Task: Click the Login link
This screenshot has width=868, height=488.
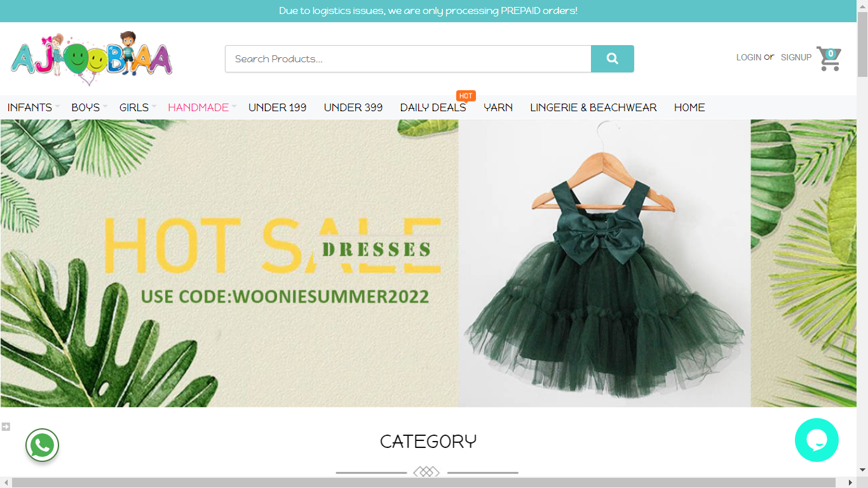Action: coord(749,57)
